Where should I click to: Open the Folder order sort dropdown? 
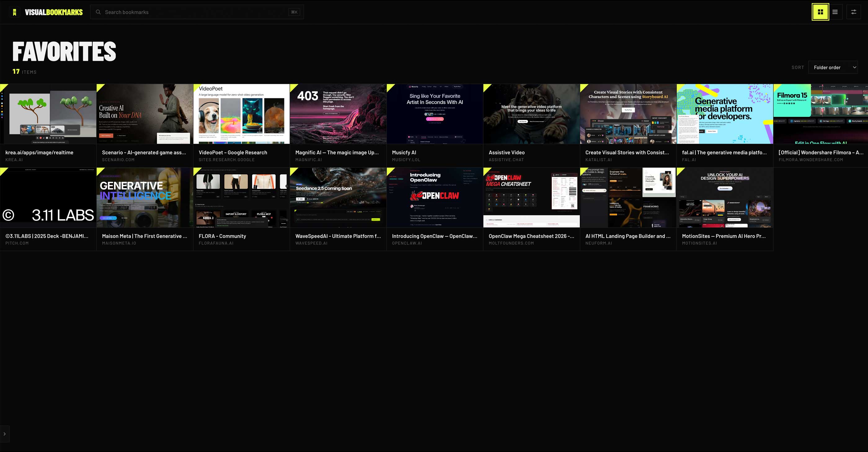tap(833, 67)
